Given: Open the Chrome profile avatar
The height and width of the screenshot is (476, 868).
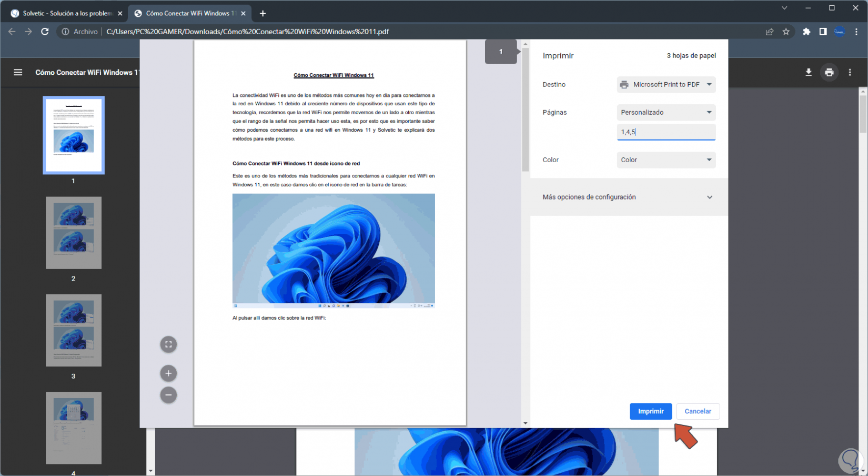Looking at the screenshot, I should [840, 32].
